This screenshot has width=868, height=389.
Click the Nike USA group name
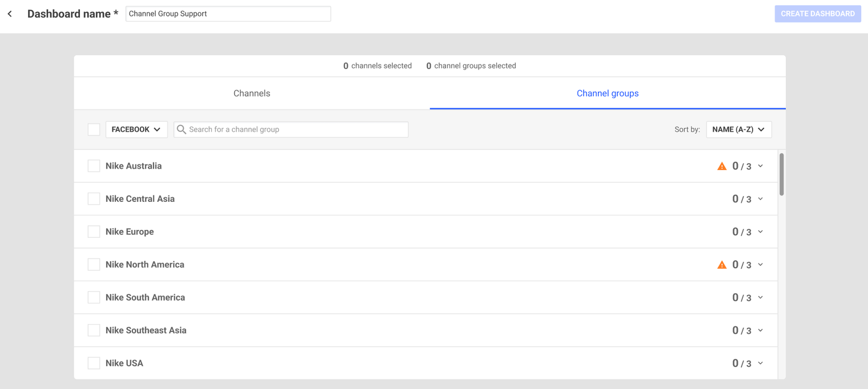[124, 363]
